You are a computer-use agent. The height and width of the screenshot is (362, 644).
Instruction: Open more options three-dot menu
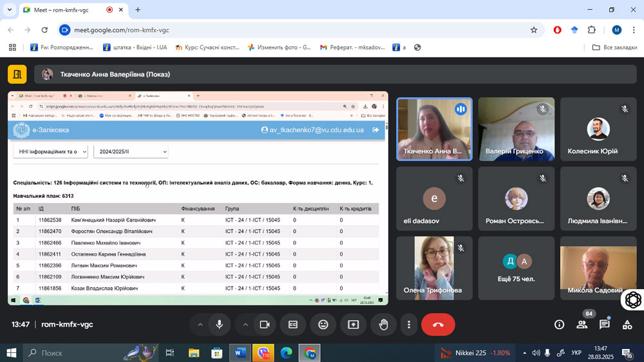pos(409,325)
